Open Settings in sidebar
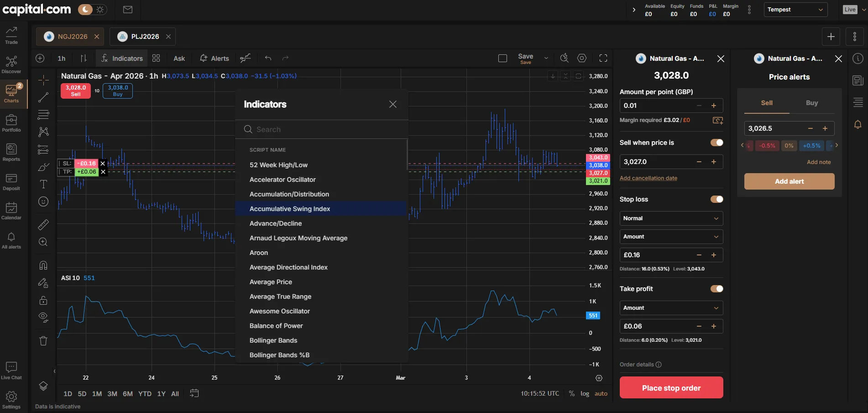 (x=11, y=400)
